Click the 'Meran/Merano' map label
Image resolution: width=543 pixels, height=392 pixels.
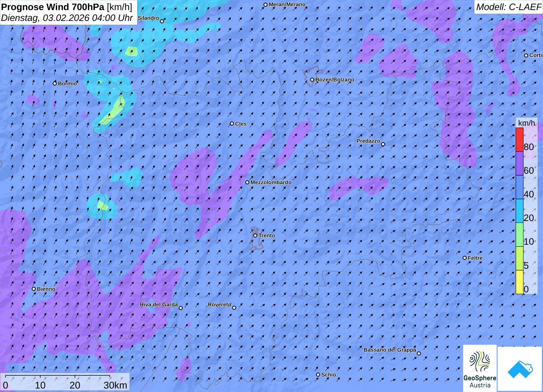point(287,5)
